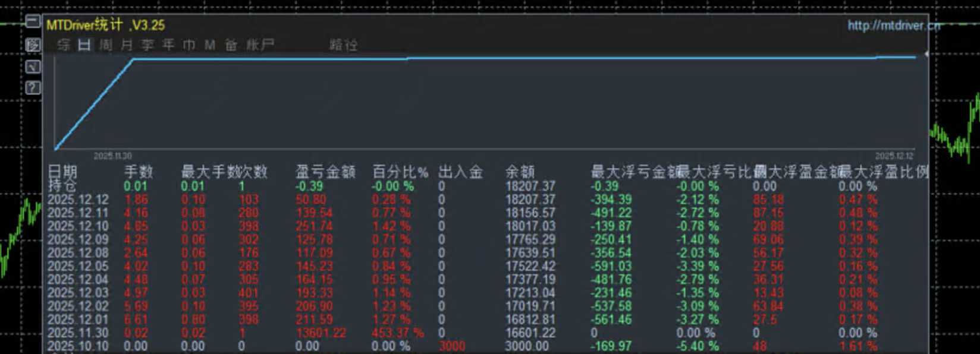The height and width of the screenshot is (354, 980).
Task: Collapse the MTDriver panel with the minus icon
Action: pos(33,22)
